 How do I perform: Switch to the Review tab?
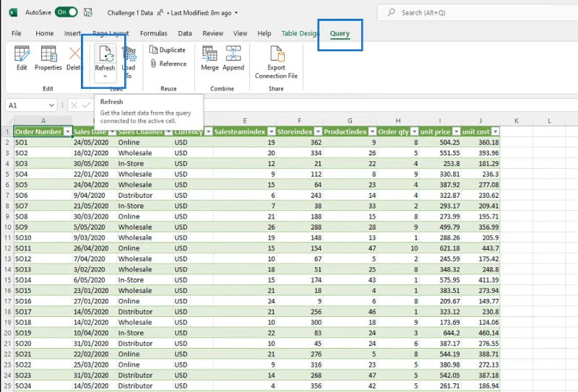tap(212, 33)
